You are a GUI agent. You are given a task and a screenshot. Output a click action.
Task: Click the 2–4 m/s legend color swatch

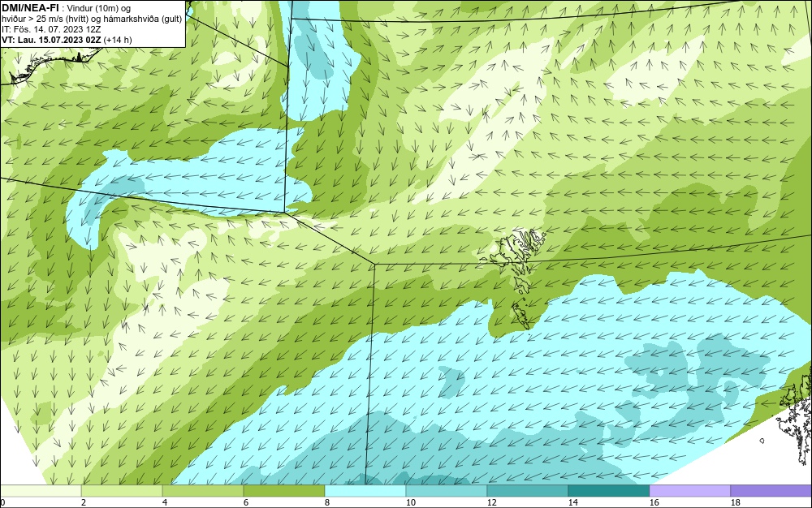click(x=122, y=490)
